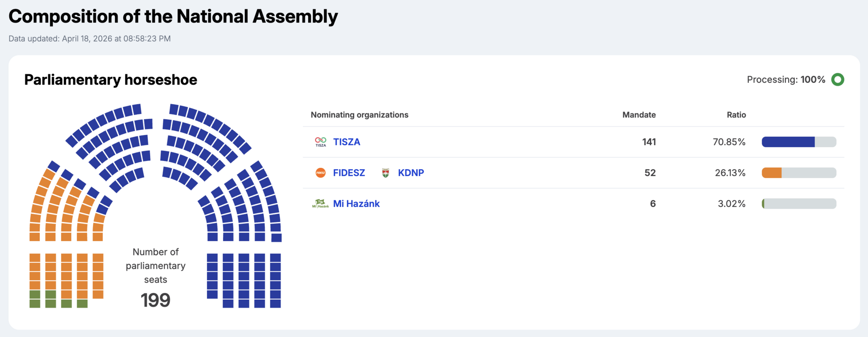Click the TISZA party logo icon
This screenshot has width=868, height=337.
[320, 142]
